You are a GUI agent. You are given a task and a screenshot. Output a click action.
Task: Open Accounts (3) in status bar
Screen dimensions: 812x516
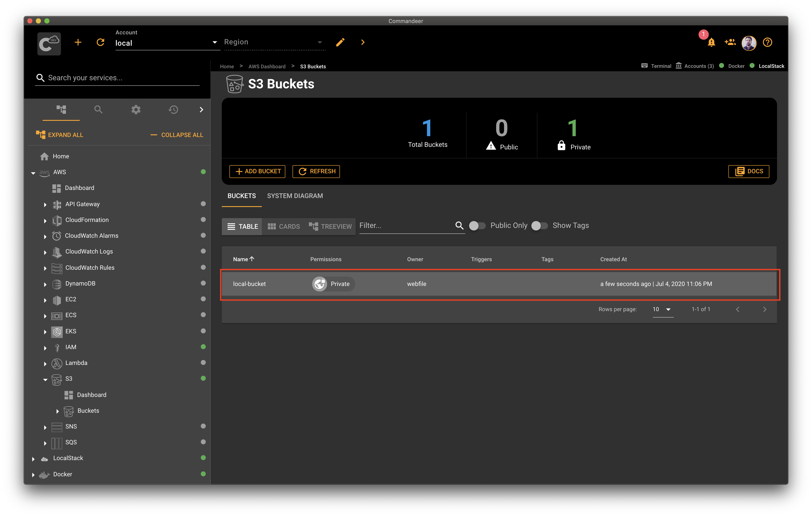pos(695,66)
